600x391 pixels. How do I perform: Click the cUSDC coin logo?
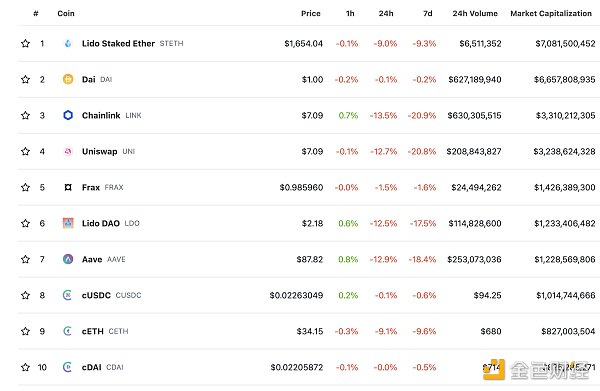tap(67, 295)
